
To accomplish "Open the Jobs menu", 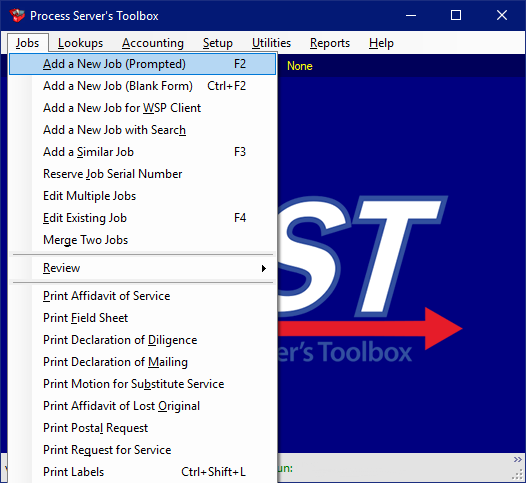I will point(28,43).
